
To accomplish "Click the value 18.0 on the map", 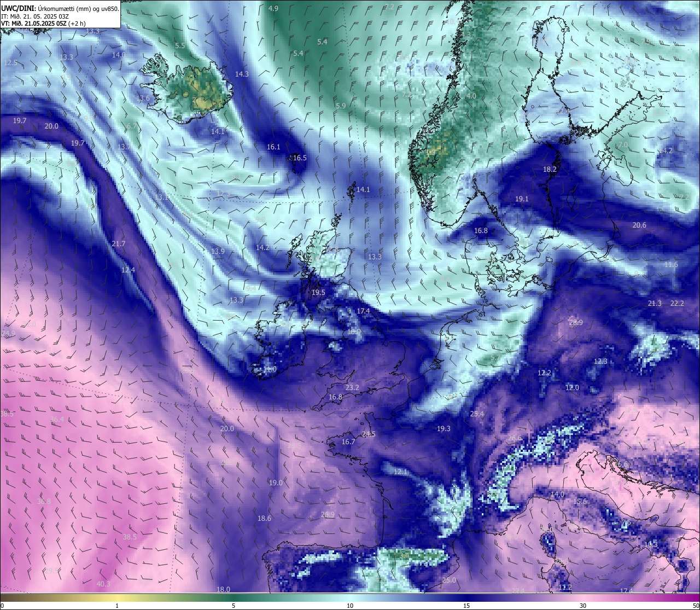I will click(x=223, y=589).
